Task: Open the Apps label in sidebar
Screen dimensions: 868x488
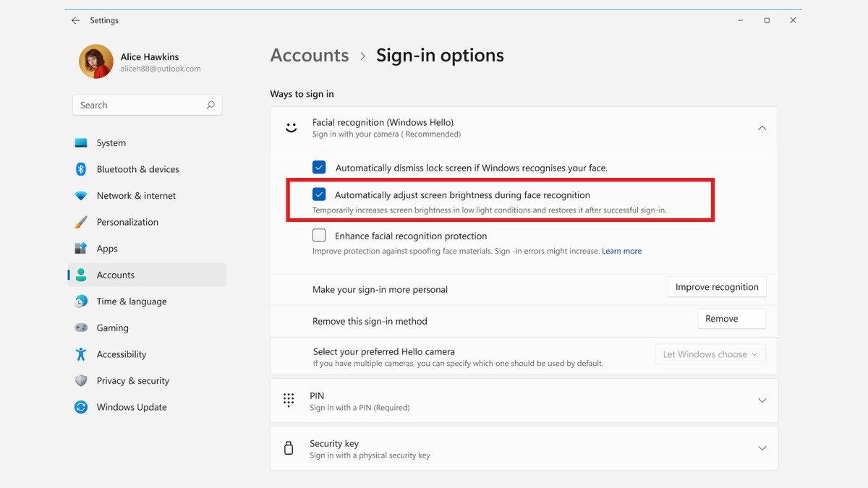Action: pyautogui.click(x=107, y=249)
